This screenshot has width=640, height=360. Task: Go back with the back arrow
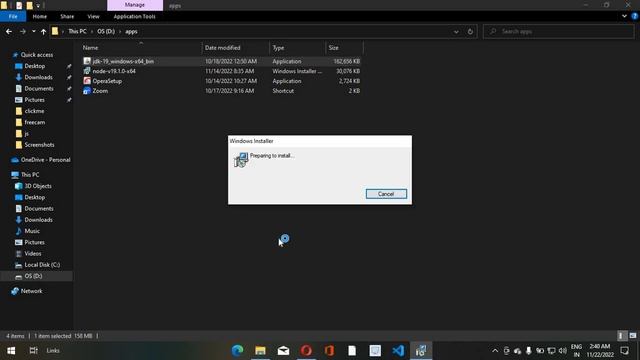point(9,31)
